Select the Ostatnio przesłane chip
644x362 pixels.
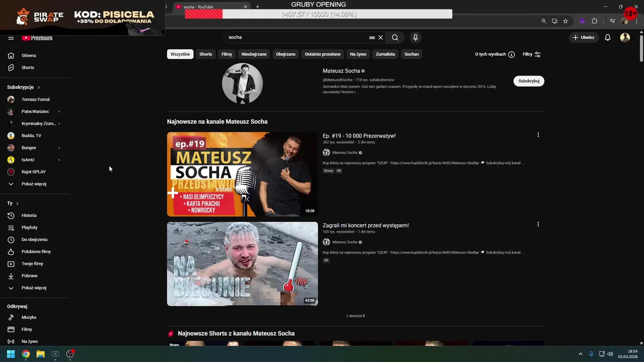coord(323,54)
